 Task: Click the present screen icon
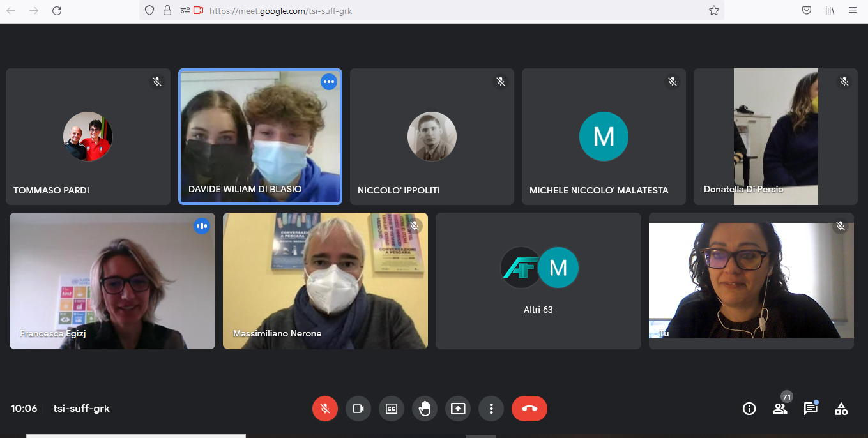(458, 409)
